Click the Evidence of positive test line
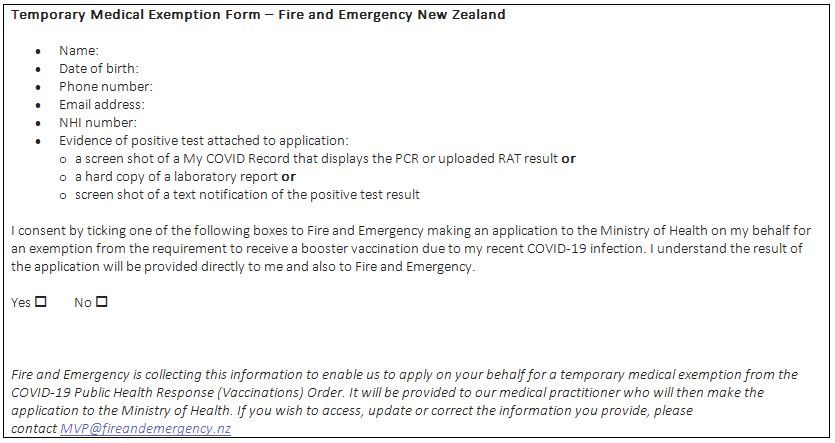The width and height of the screenshot is (835, 443). pos(204,141)
